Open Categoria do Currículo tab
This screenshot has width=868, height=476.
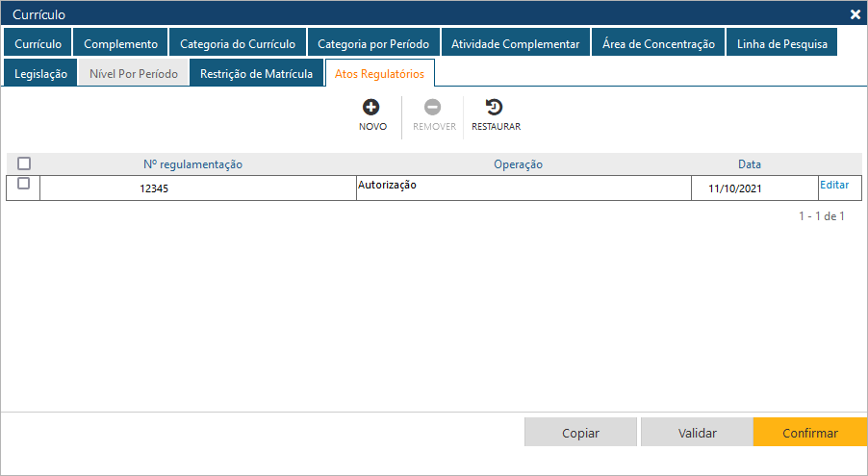pos(238,44)
